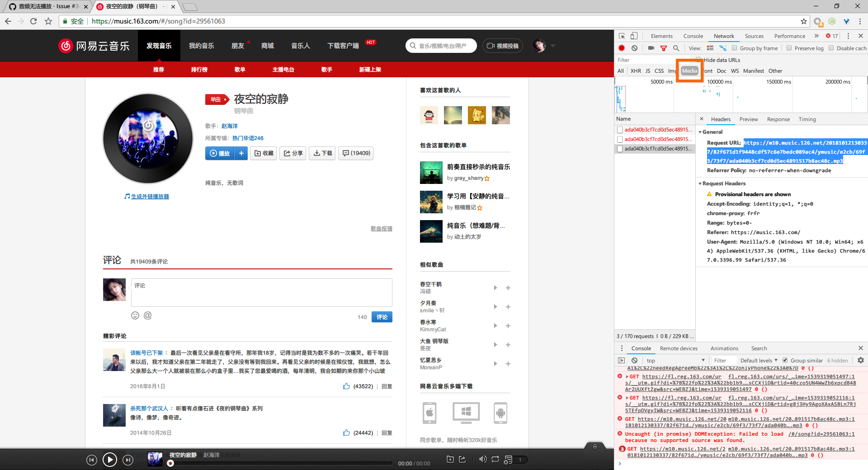Open network search magnifier icon
The image size is (868, 470).
676,48
